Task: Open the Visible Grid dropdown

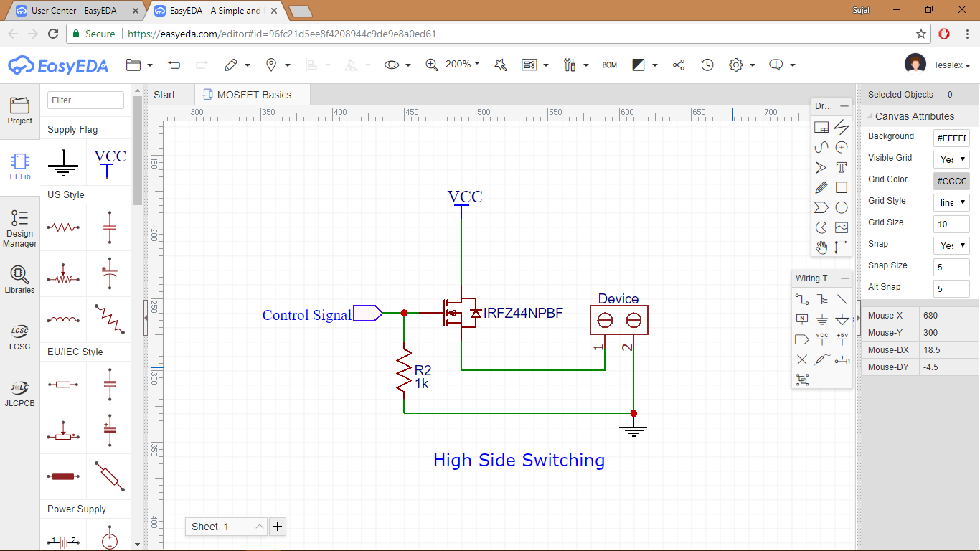Action: 951,158
